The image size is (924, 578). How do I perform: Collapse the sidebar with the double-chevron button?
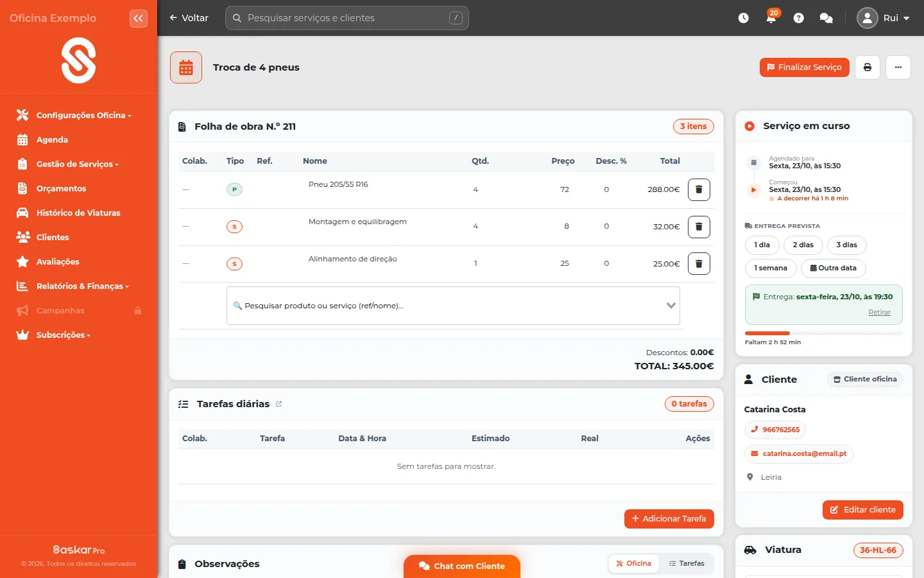139,19
